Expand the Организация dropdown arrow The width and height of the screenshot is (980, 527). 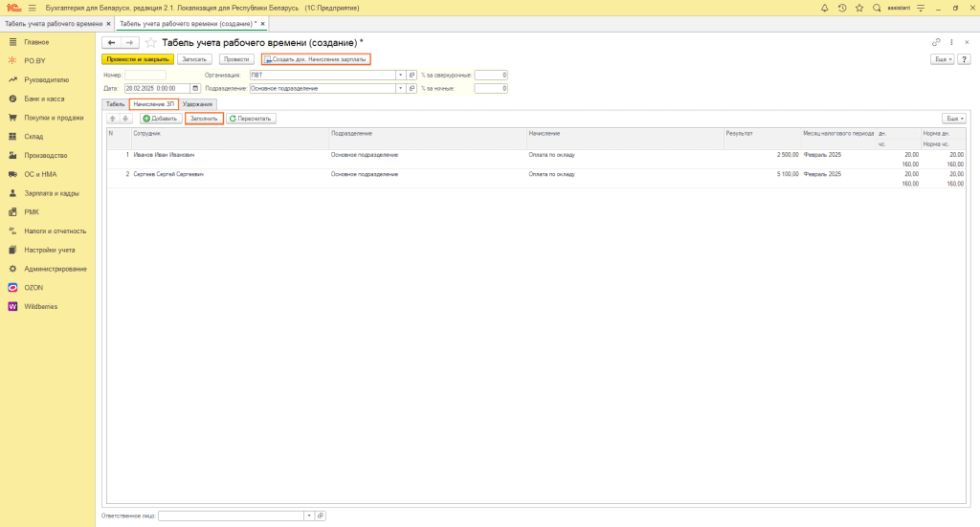401,75
